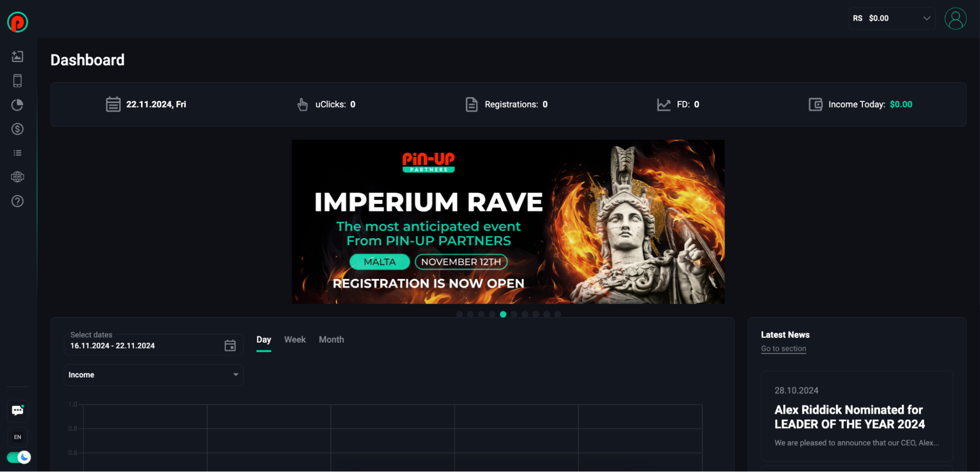Open the list lines sidebar icon
This screenshot has height=472, width=980.
(x=18, y=153)
